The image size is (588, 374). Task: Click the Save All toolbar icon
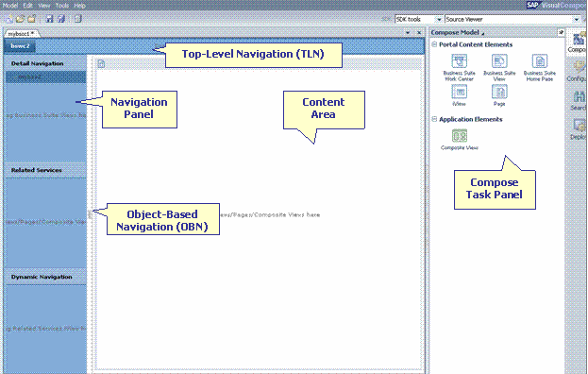61,18
